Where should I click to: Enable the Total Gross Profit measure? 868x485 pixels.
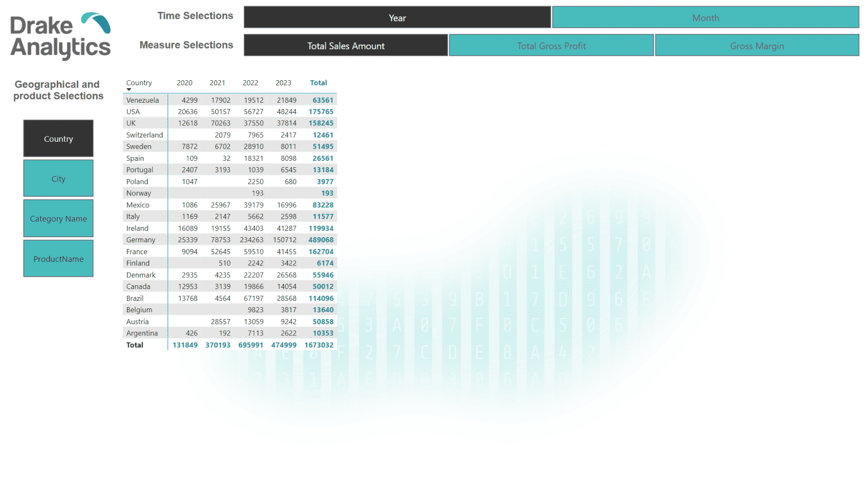pyautogui.click(x=551, y=45)
